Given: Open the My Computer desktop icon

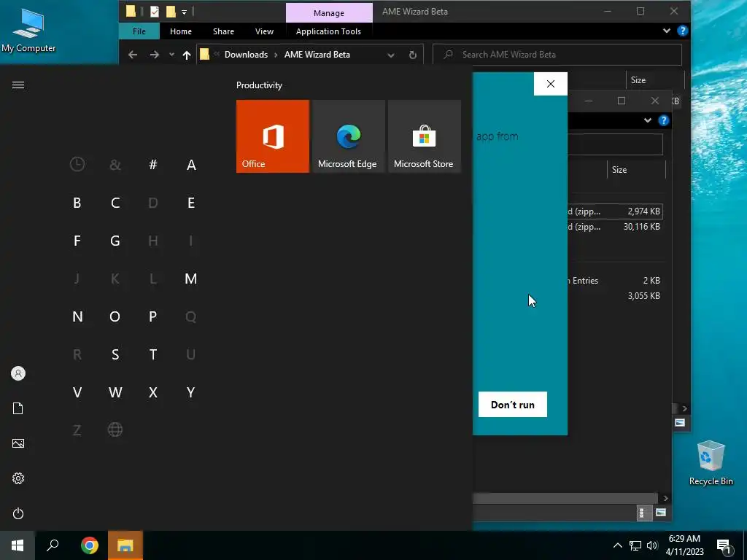Looking at the screenshot, I should point(28,30).
